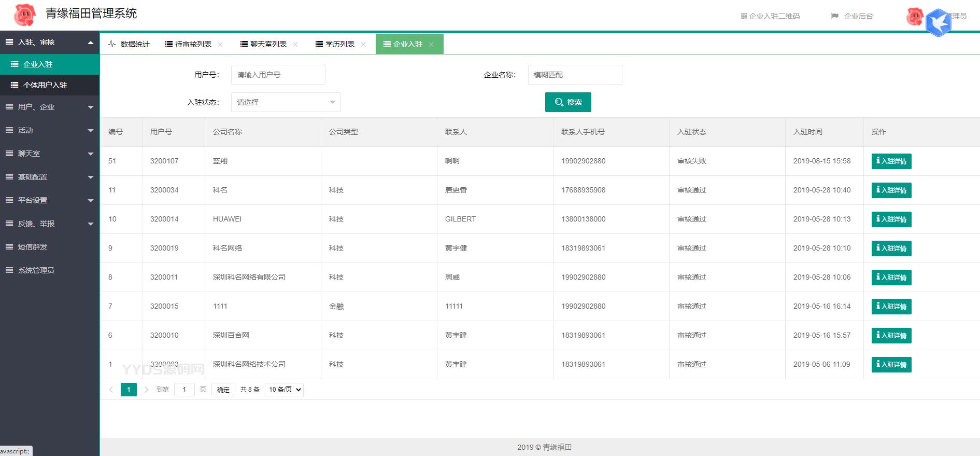980x456 pixels.
Task: Close the 企业入驻 tab
Action: pos(431,44)
